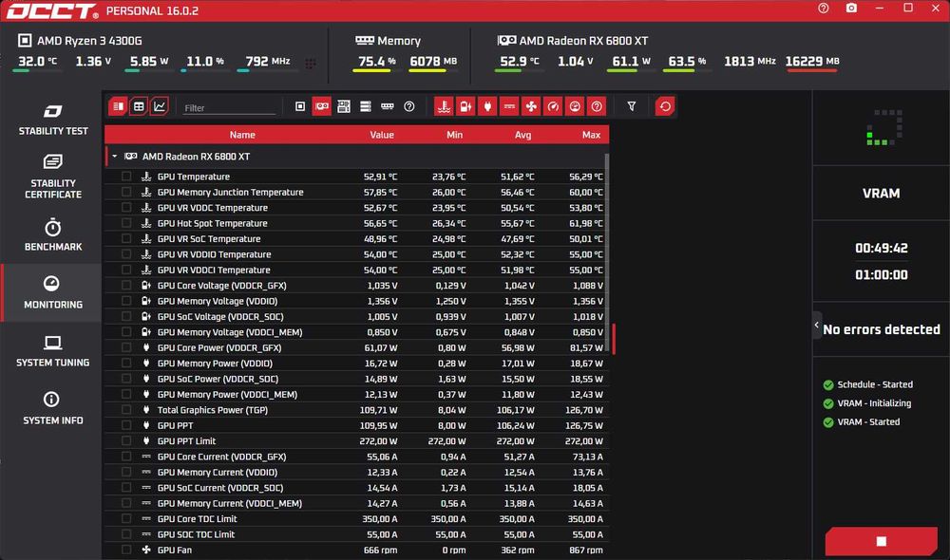Click the memory usage 75.4 % reading
This screenshot has width=950, height=560.
pos(376,61)
